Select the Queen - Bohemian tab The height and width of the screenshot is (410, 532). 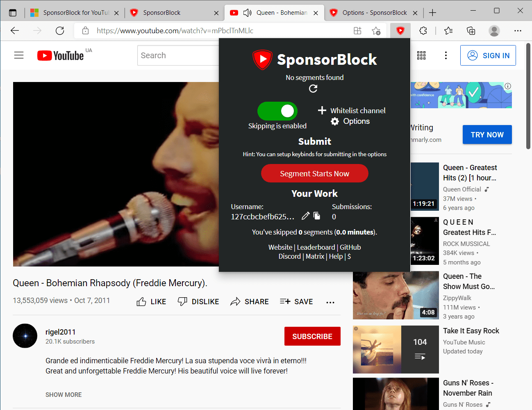tap(274, 13)
